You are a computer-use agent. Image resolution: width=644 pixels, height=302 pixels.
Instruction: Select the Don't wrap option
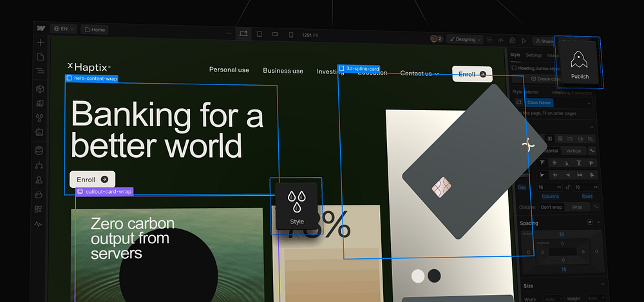point(551,207)
